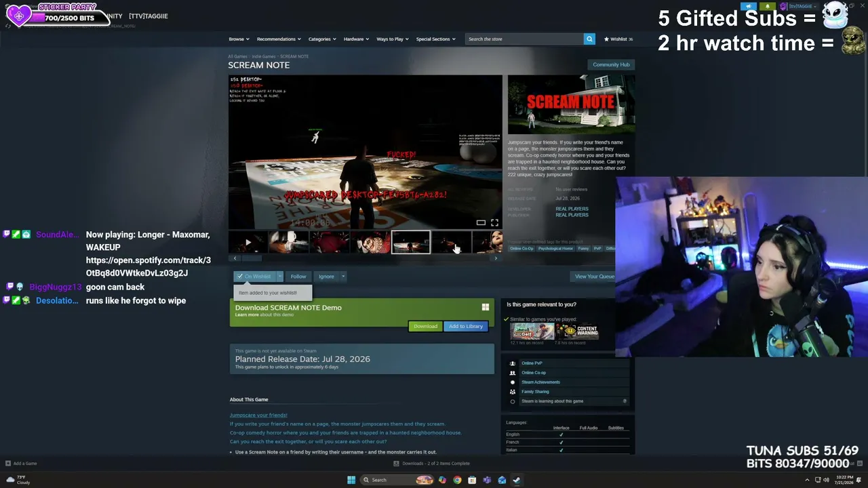The width and height of the screenshot is (868, 488).
Task: Open Microsoft Store from the taskbar
Action: click(x=472, y=480)
